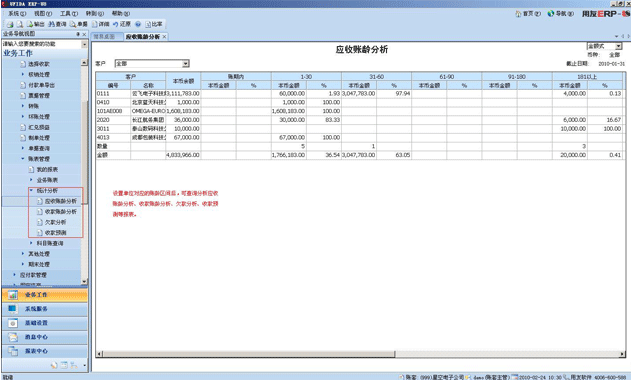Open the 客户 customer dropdown
Viewport: 631px width, 380px height.
coord(186,64)
